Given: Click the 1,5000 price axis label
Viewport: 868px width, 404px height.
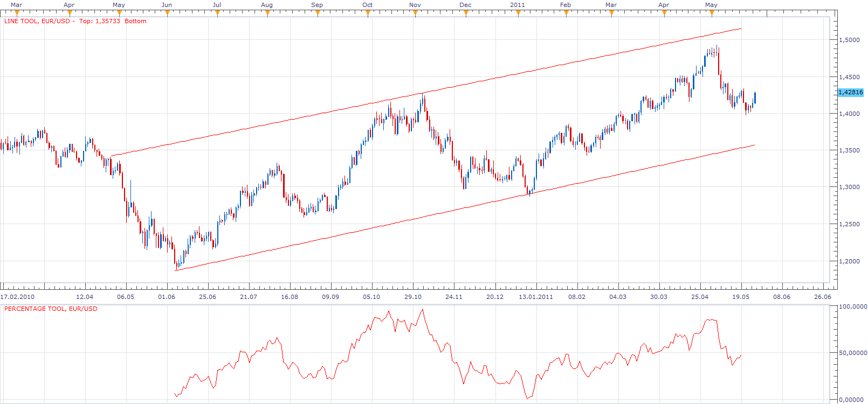Looking at the screenshot, I should coord(850,40).
